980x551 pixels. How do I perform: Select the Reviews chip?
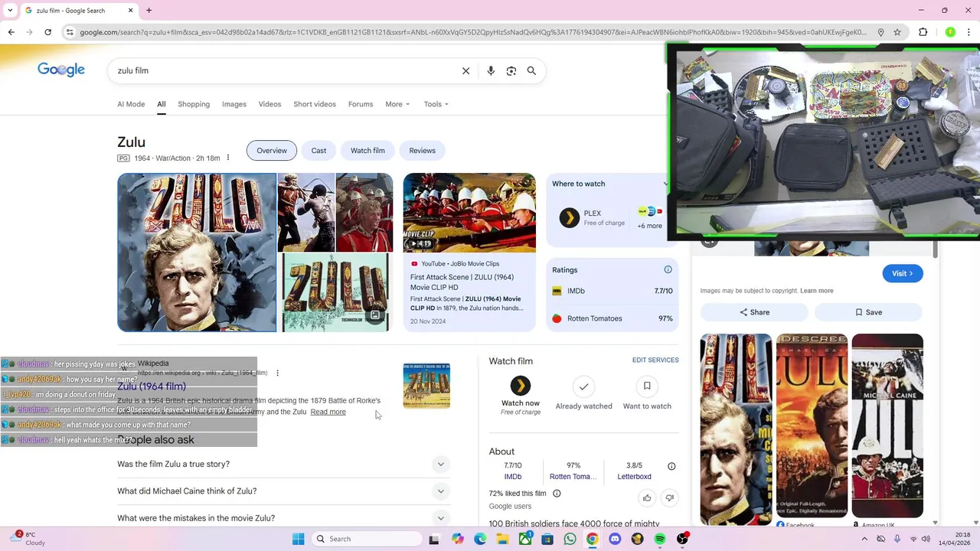click(422, 151)
